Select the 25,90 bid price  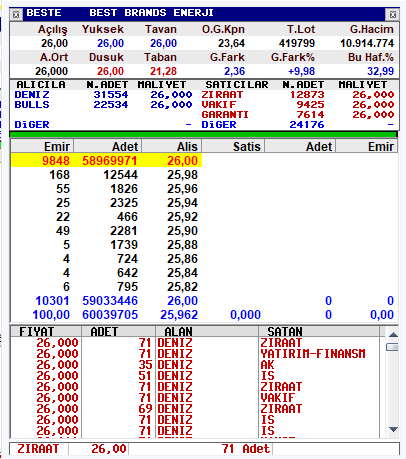point(182,231)
